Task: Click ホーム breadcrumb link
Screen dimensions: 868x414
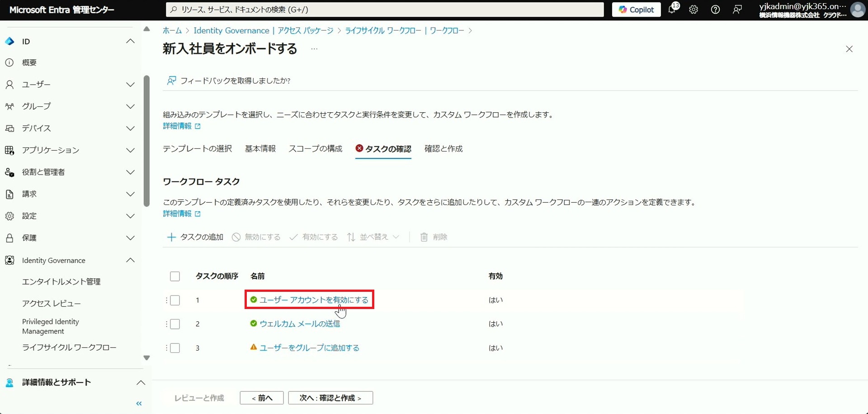Action: point(172,30)
